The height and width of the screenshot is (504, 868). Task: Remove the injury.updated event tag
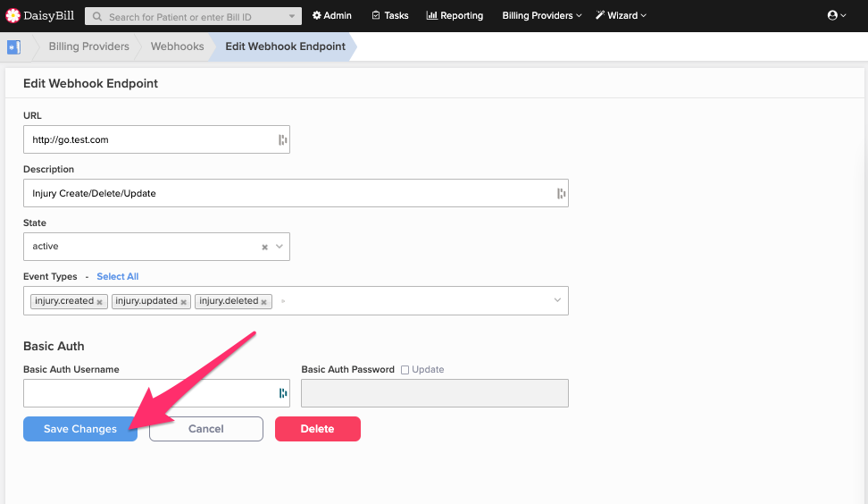(x=183, y=302)
